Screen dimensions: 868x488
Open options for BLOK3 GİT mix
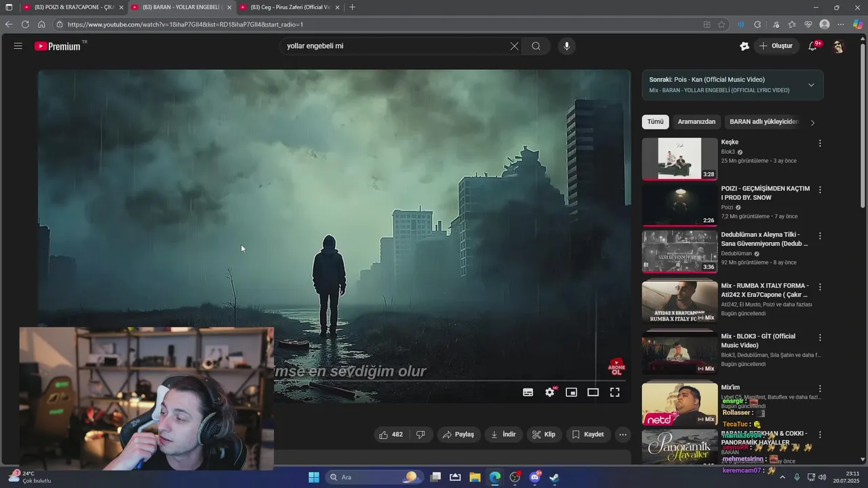tap(820, 338)
